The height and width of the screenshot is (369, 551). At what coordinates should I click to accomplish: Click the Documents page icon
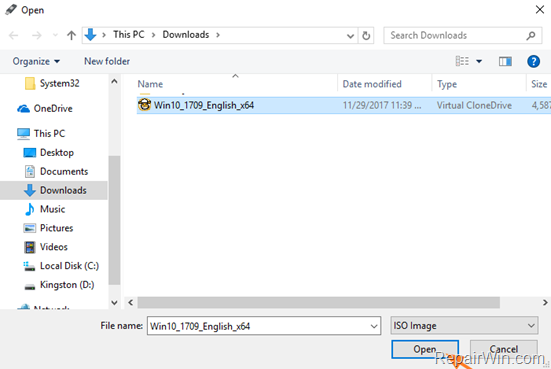pyautogui.click(x=30, y=171)
